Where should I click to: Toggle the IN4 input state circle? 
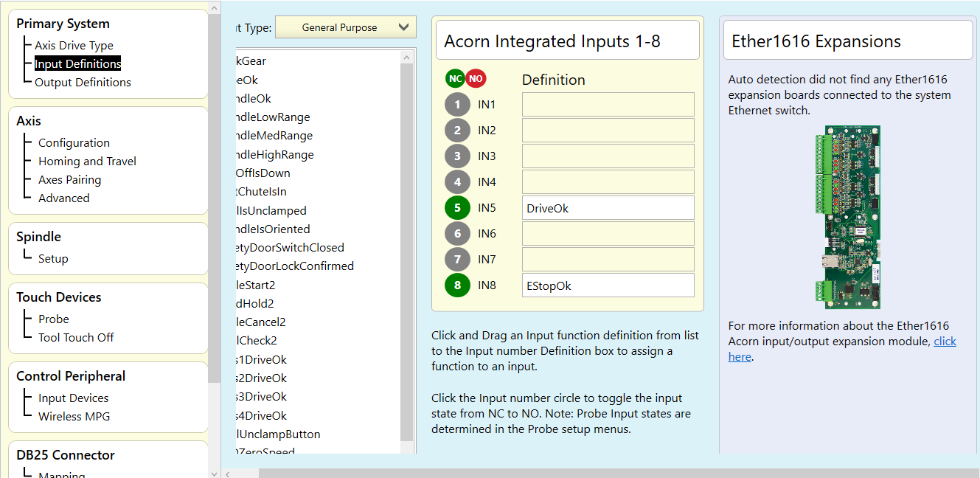[457, 182]
